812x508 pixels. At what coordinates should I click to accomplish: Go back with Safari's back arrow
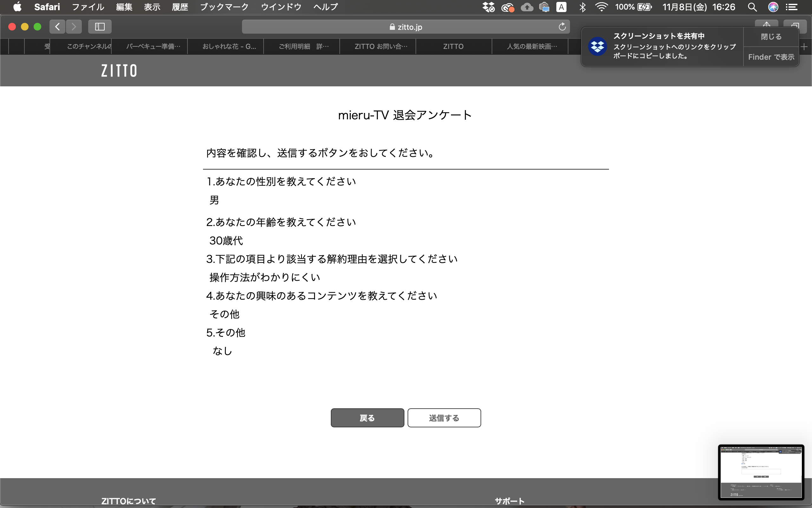click(x=57, y=27)
